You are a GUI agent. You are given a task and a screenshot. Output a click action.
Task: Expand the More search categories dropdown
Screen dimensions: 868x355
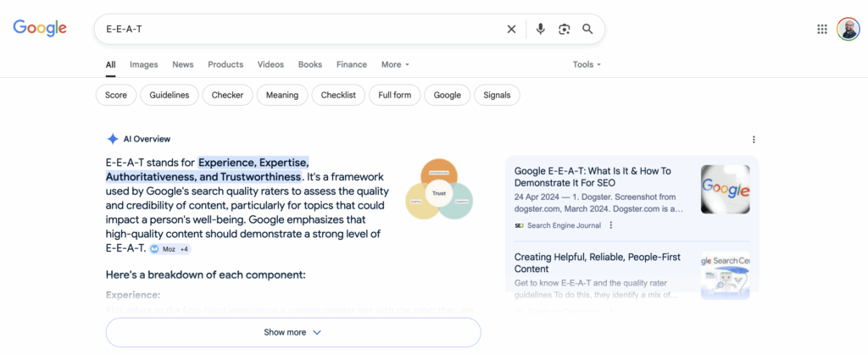tap(395, 64)
